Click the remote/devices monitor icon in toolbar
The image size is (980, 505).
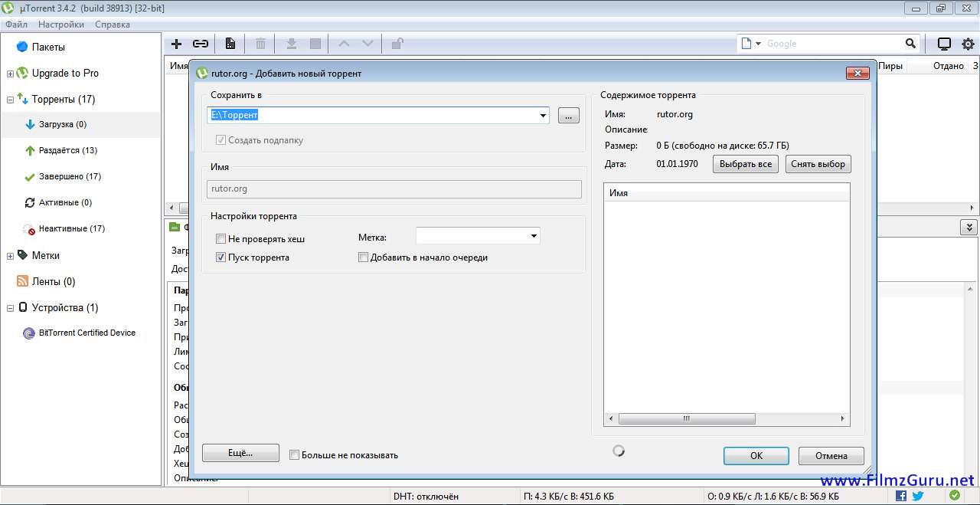(944, 44)
